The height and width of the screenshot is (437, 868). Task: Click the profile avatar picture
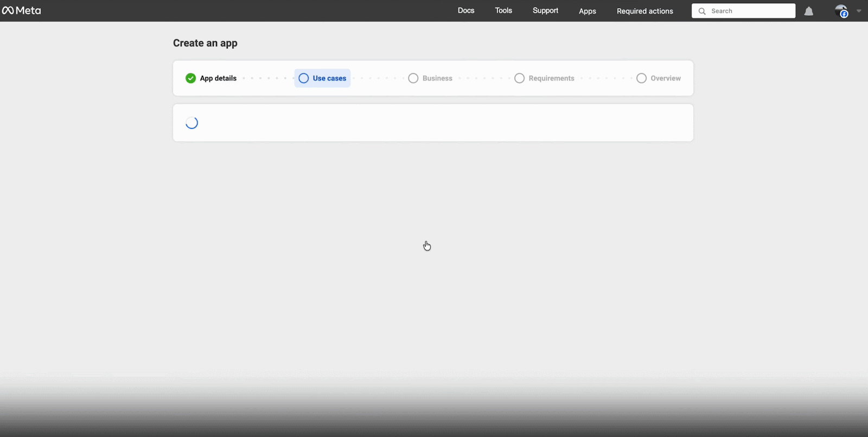click(840, 10)
